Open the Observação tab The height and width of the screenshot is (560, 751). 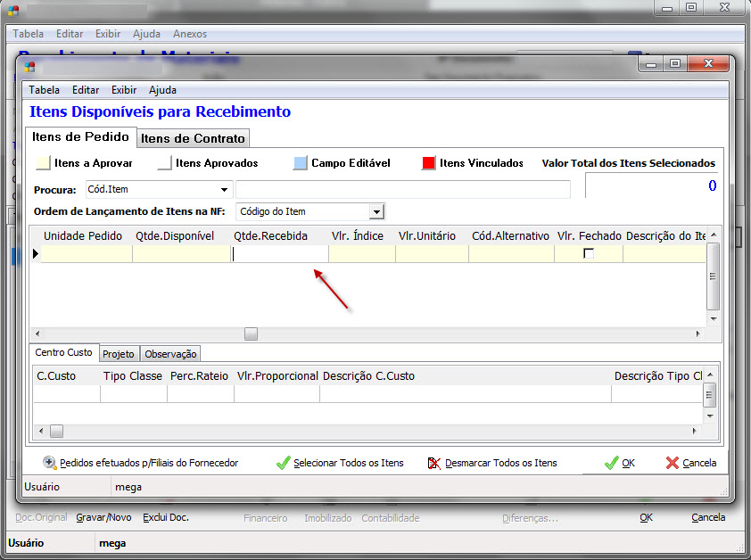170,354
